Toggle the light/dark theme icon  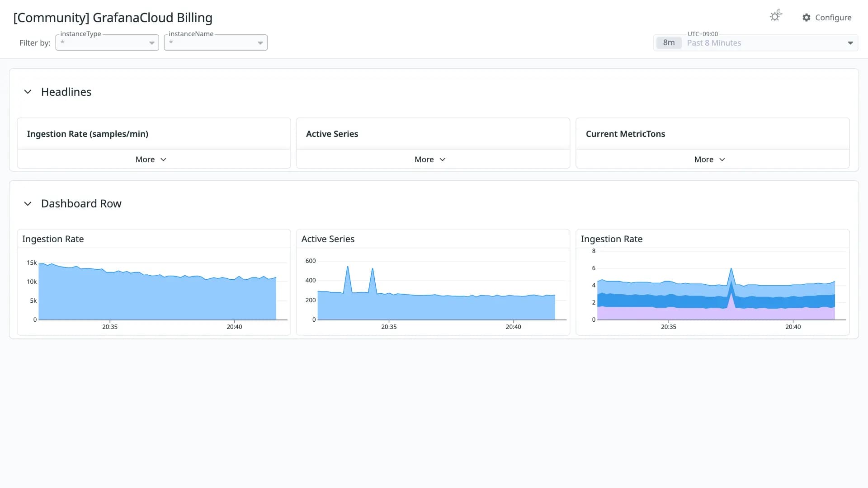776,16
